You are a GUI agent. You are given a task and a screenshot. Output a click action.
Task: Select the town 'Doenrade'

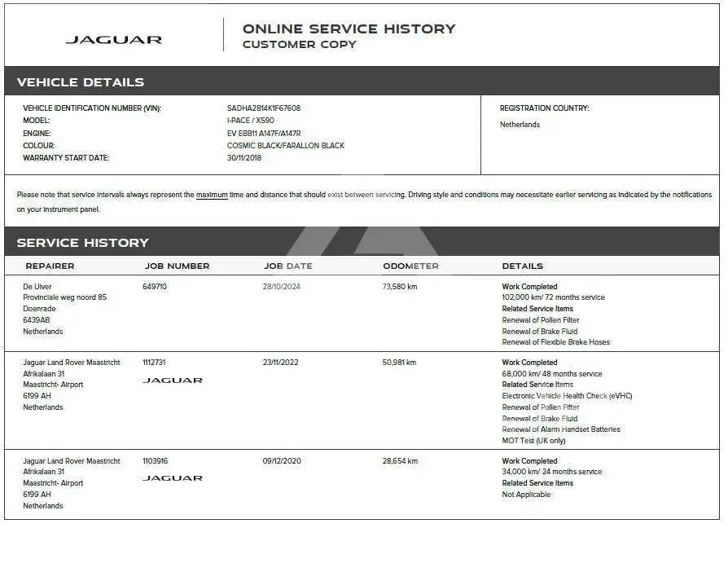click(39, 309)
